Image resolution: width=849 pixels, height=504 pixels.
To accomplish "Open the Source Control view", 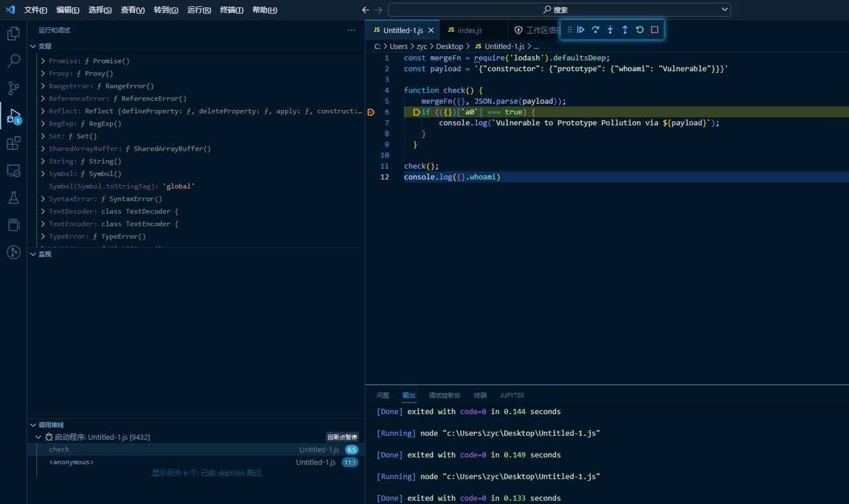I will click(x=13, y=88).
